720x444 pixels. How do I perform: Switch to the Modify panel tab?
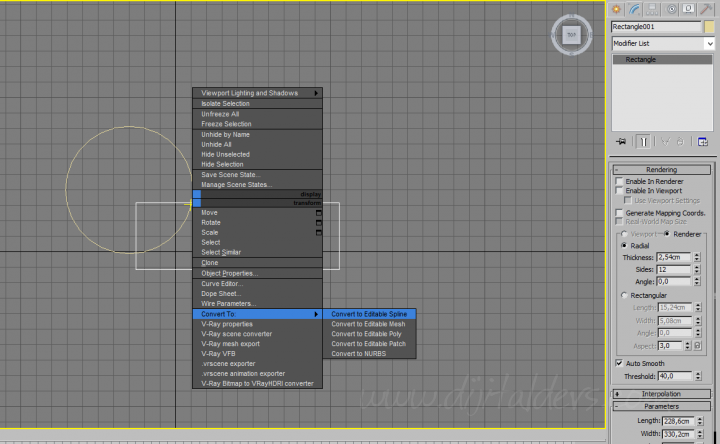pos(634,8)
